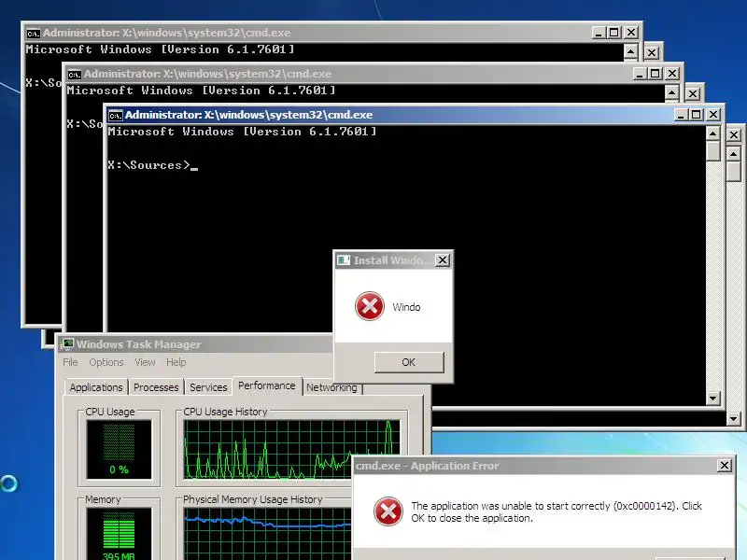
Task: Click red error icon in Install Windows dialog
Action: [370, 306]
